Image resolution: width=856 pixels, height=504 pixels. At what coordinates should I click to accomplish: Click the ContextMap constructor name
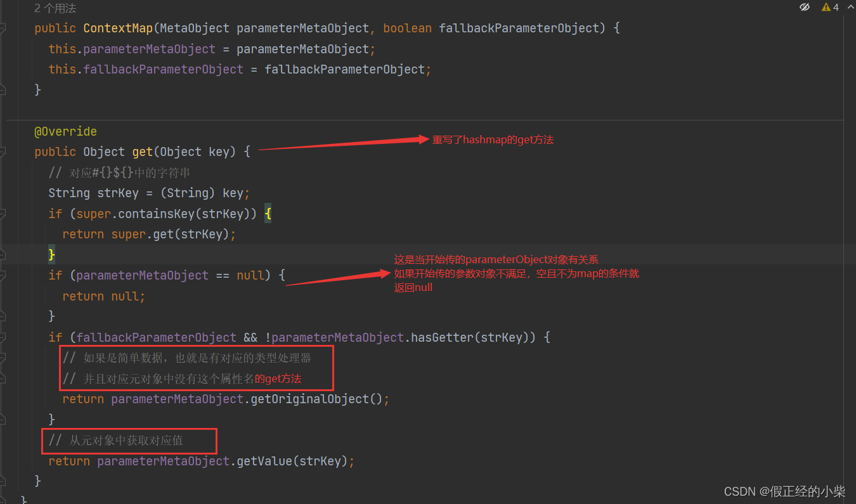[x=119, y=29]
